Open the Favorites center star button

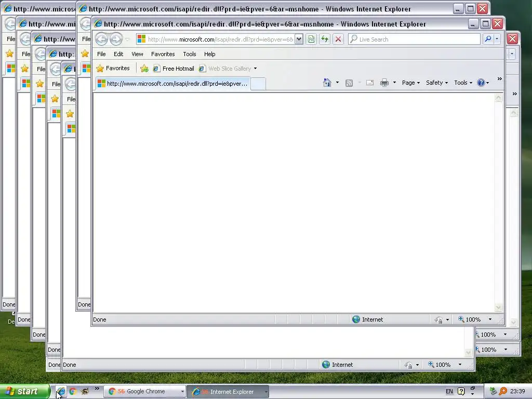click(x=113, y=68)
